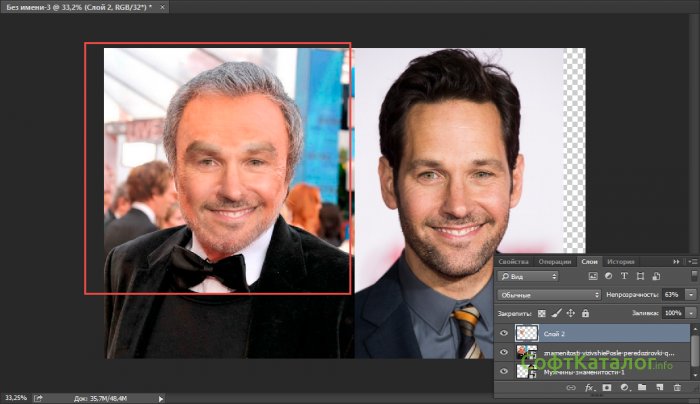
Task: Click the type layer filter icon
Action: pyautogui.click(x=625, y=275)
